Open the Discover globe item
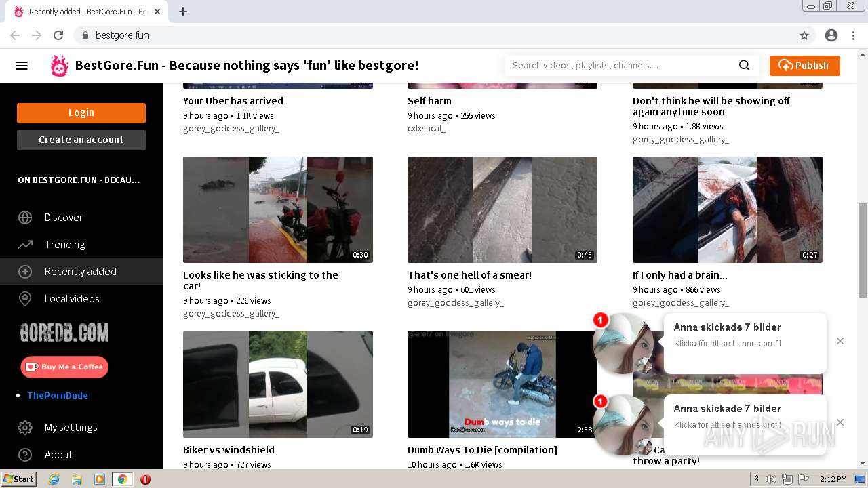The width and height of the screenshot is (868, 488). pyautogui.click(x=81, y=218)
